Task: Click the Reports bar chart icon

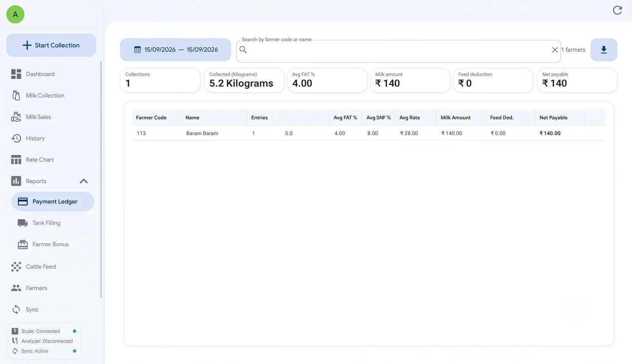Action: (x=16, y=181)
